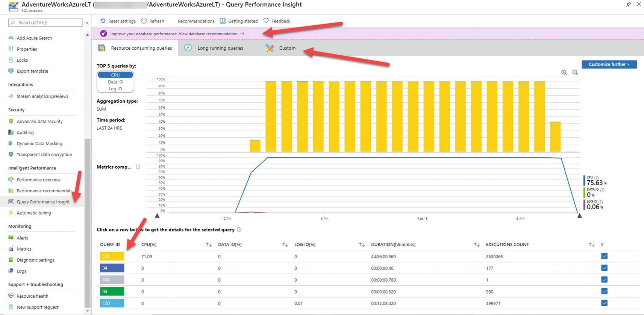Send Feedback from toolbar
Screen dimensions: 644x315
[277, 21]
